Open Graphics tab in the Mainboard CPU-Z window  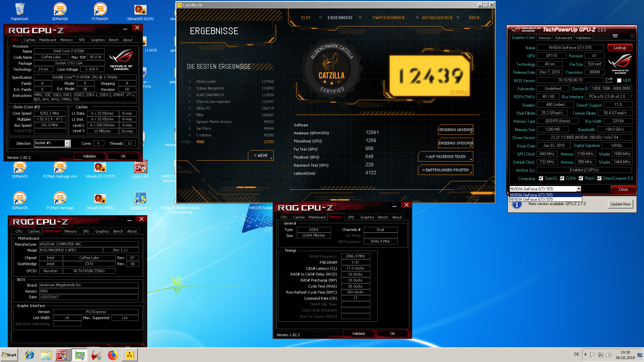[x=102, y=231]
